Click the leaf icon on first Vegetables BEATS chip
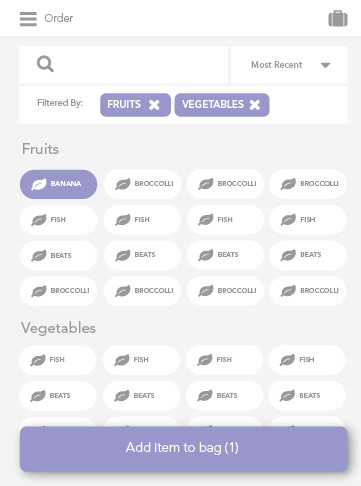 point(38,396)
